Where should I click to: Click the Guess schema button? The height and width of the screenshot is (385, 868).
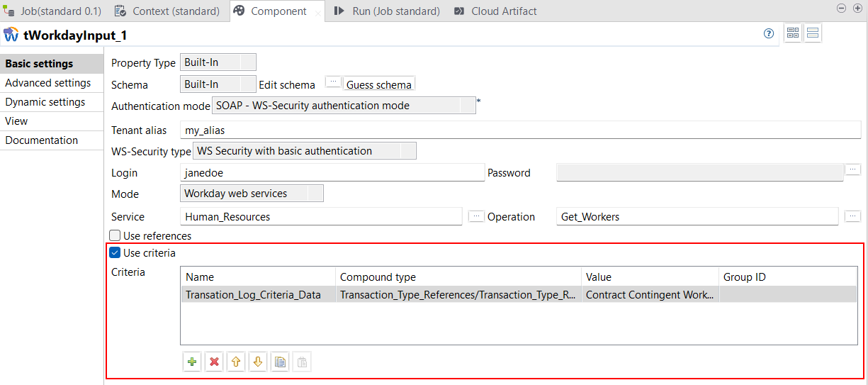click(378, 84)
